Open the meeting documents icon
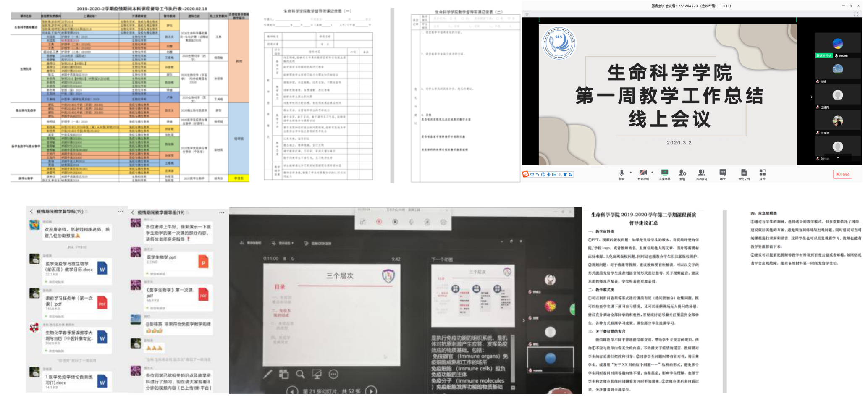The image size is (868, 401). pos(744,173)
